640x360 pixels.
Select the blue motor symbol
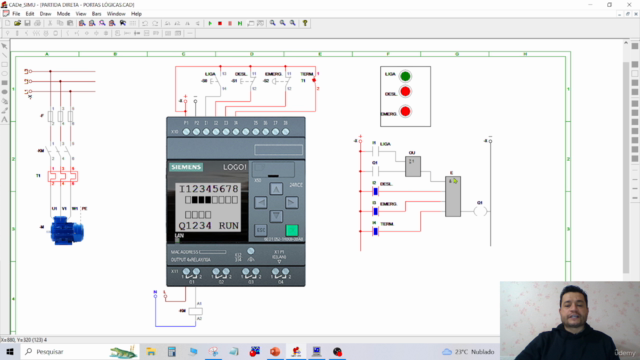tap(67, 231)
